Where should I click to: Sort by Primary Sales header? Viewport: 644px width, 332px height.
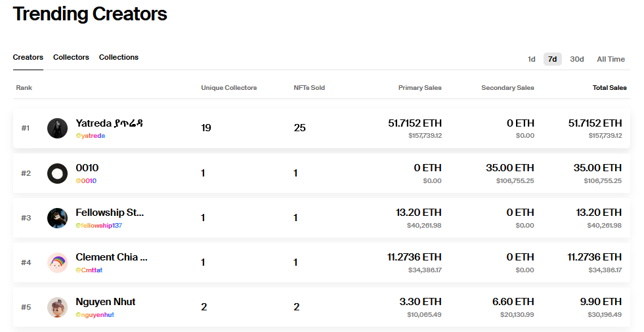click(x=419, y=88)
